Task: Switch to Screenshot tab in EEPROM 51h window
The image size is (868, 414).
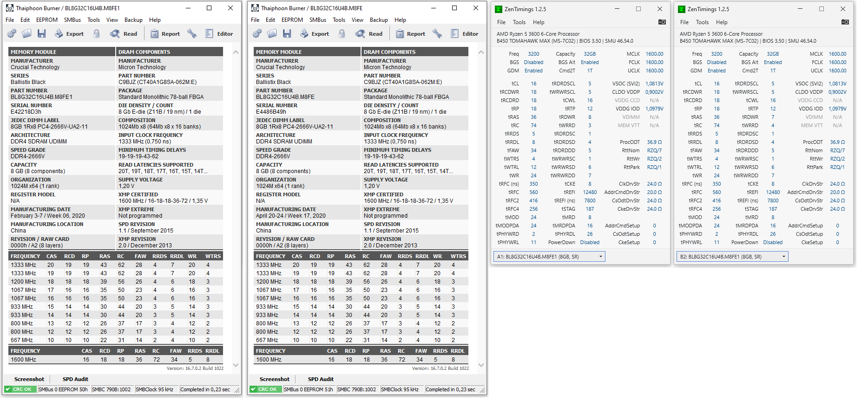Action: [x=275, y=379]
